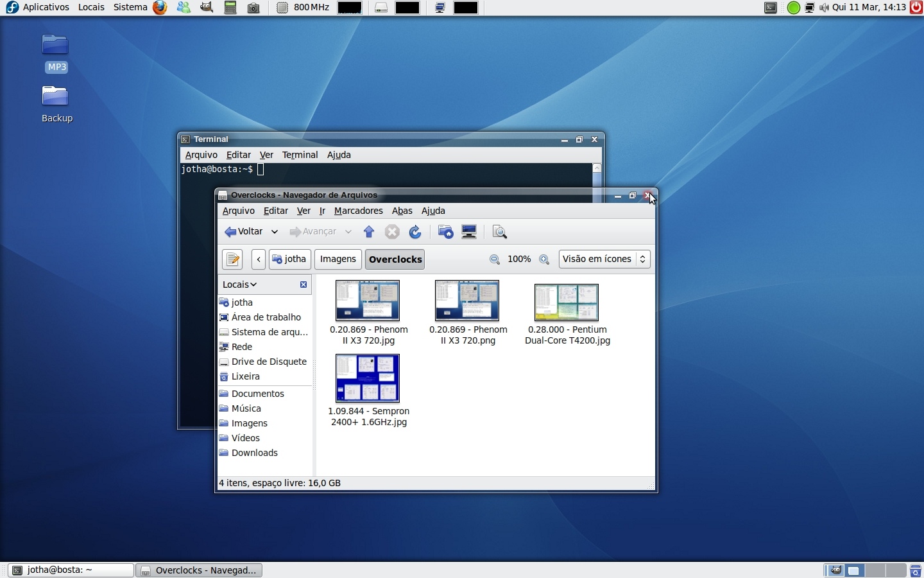
Task: Click the red power shutdown button
Action: pos(918,8)
